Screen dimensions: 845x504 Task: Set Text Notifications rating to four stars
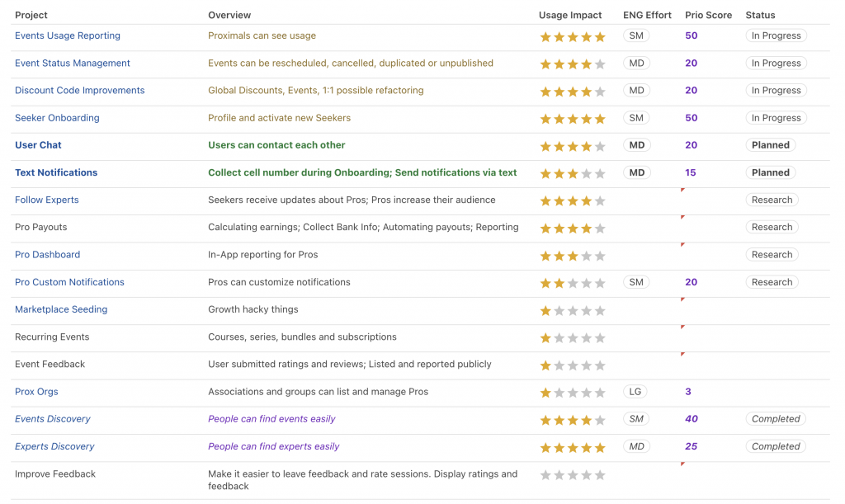pyautogui.click(x=587, y=173)
